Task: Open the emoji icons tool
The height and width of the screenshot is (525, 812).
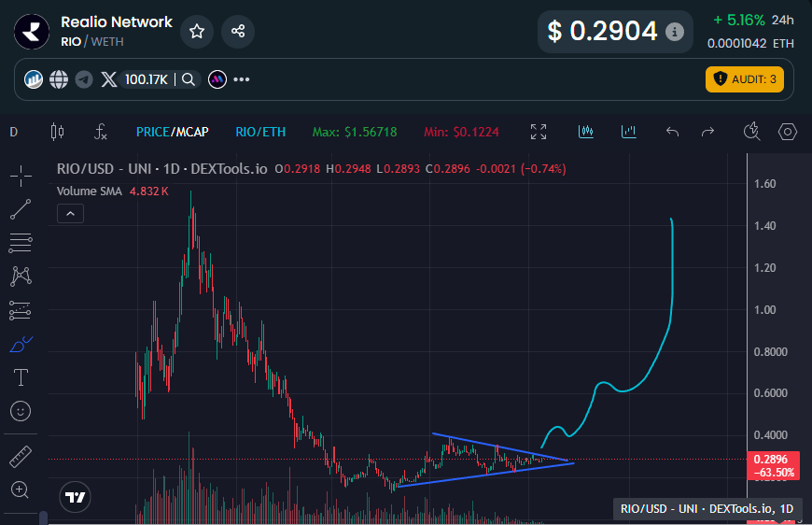Action: click(x=21, y=412)
